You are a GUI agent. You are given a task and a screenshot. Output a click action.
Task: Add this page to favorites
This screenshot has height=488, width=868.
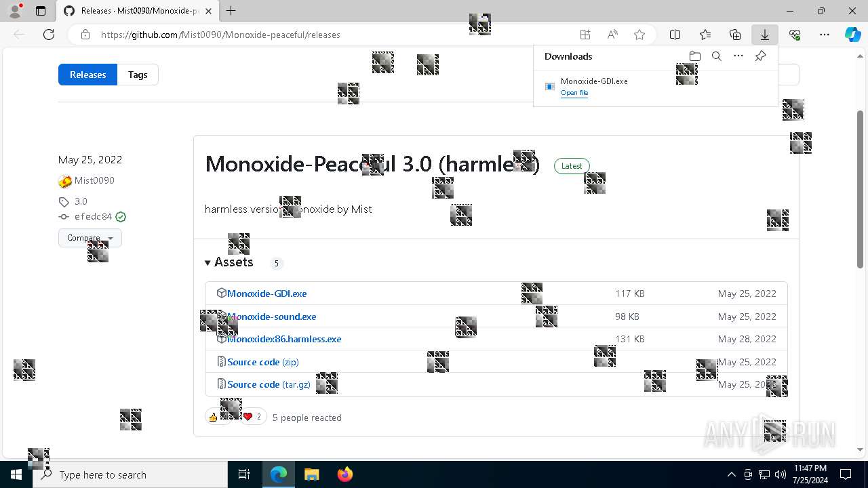click(639, 35)
